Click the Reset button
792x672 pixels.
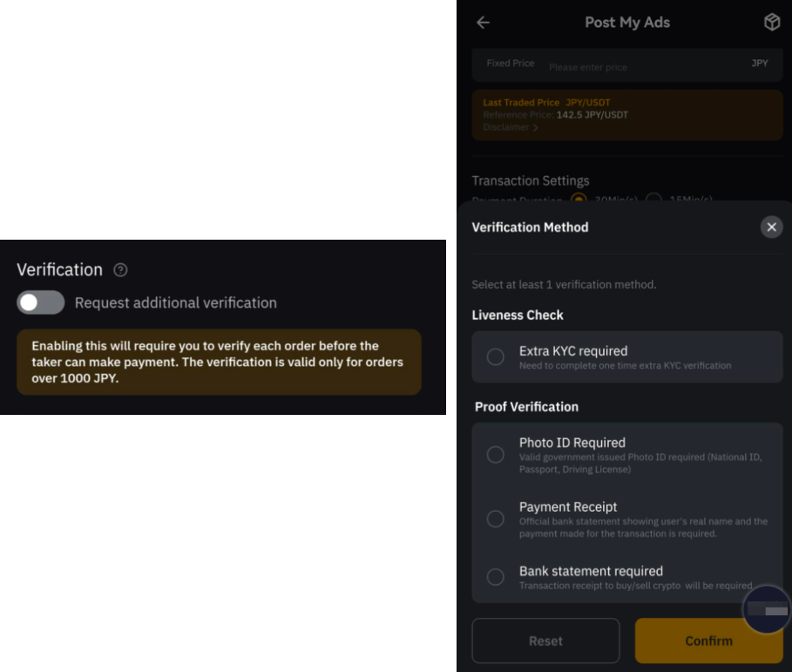pos(545,641)
